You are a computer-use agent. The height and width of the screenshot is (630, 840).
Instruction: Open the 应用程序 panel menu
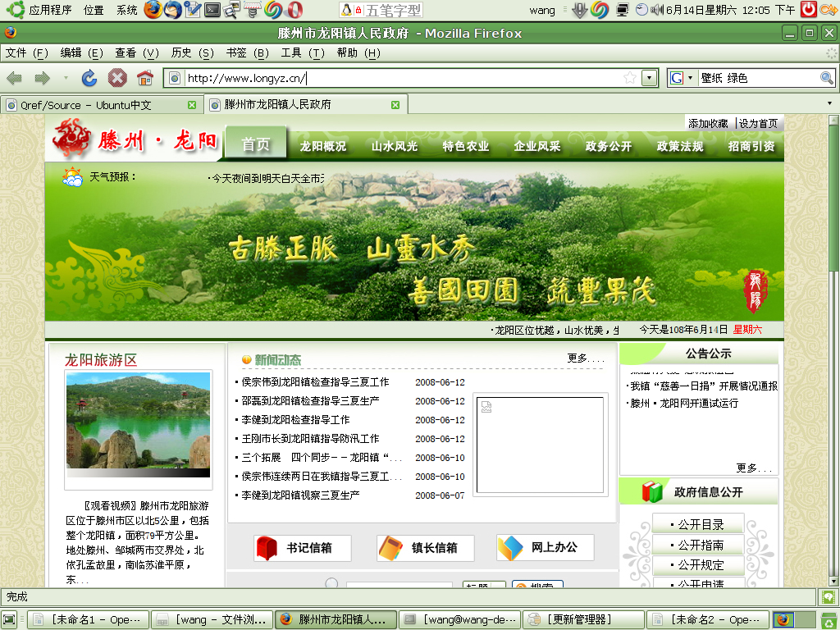coord(50,10)
